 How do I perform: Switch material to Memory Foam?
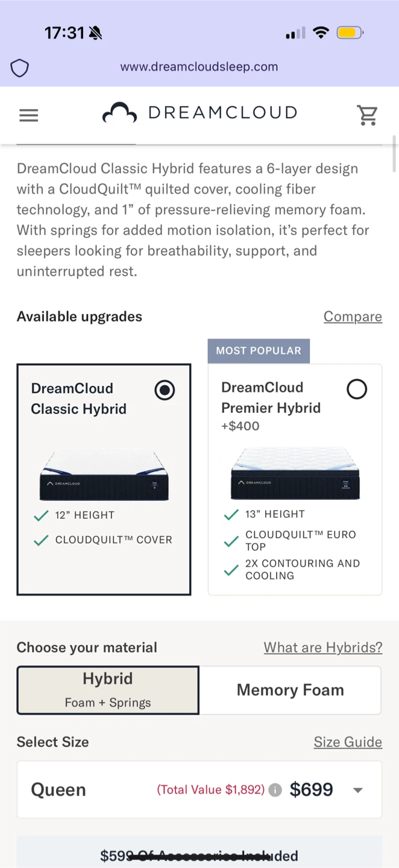click(x=290, y=690)
